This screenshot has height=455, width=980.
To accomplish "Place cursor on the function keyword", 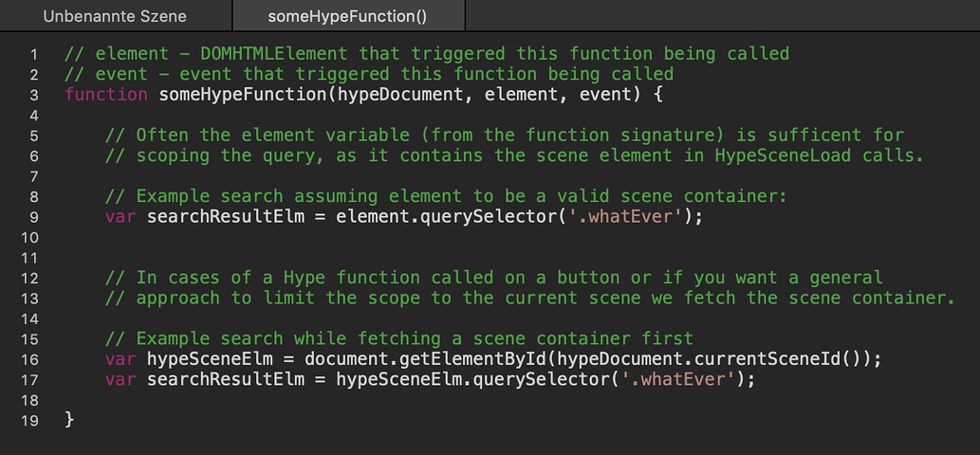I will [x=106, y=96].
